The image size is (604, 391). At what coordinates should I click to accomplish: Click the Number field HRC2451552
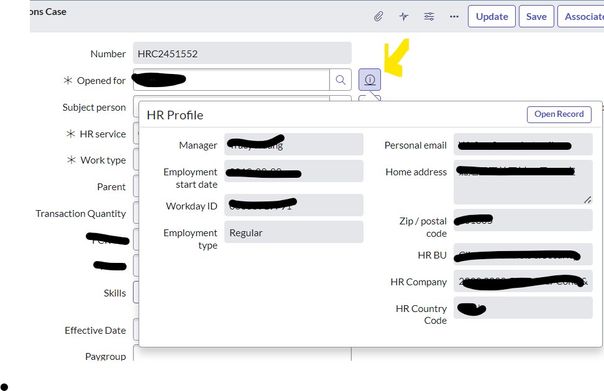pyautogui.click(x=242, y=53)
